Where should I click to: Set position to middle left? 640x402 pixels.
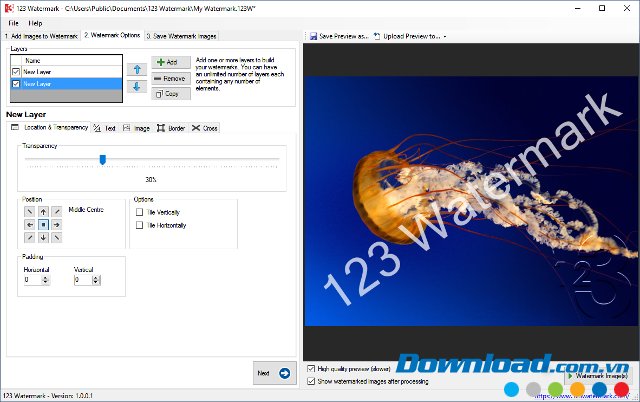(x=29, y=224)
